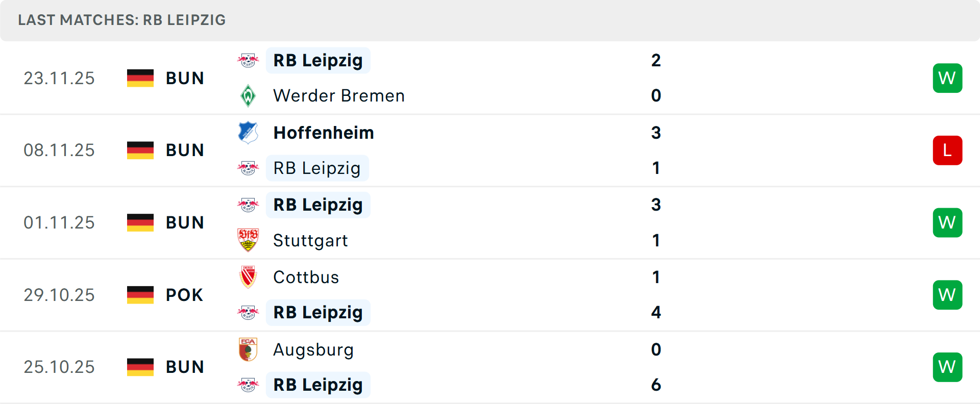Open the Hoffenheim team link

[x=324, y=133]
